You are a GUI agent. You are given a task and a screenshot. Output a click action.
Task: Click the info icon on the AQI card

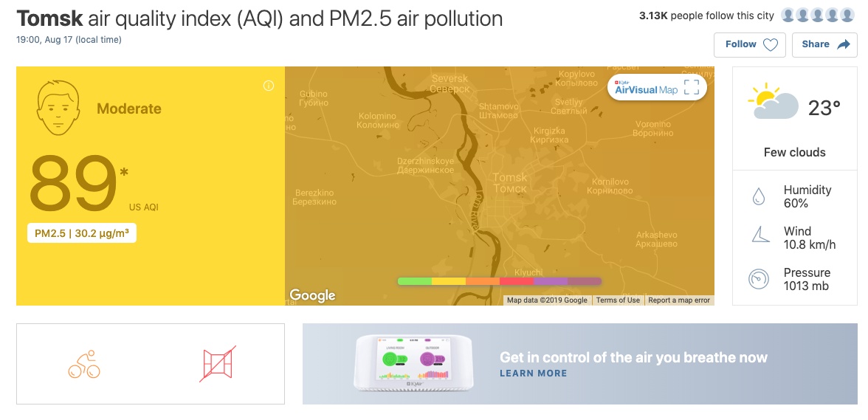pyautogui.click(x=269, y=86)
